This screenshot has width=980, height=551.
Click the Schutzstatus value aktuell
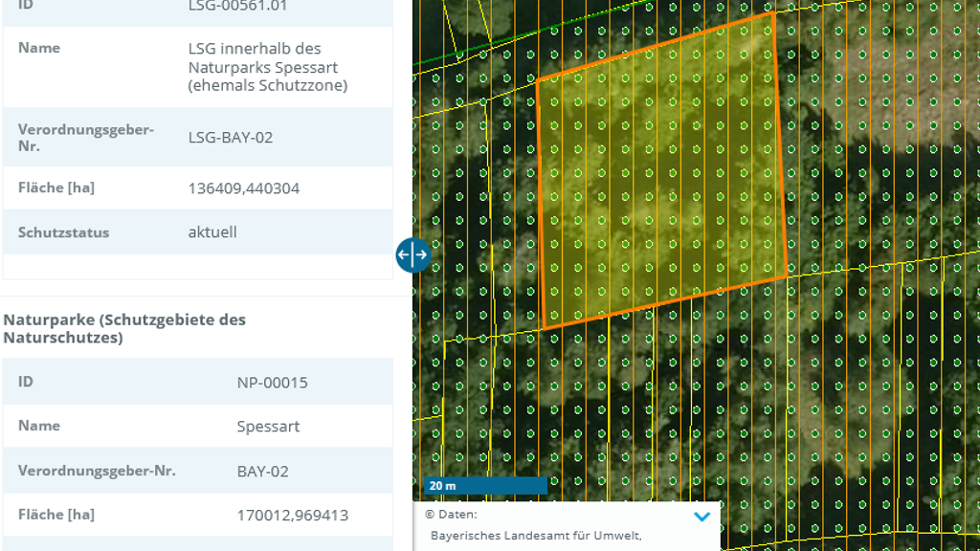coord(212,231)
